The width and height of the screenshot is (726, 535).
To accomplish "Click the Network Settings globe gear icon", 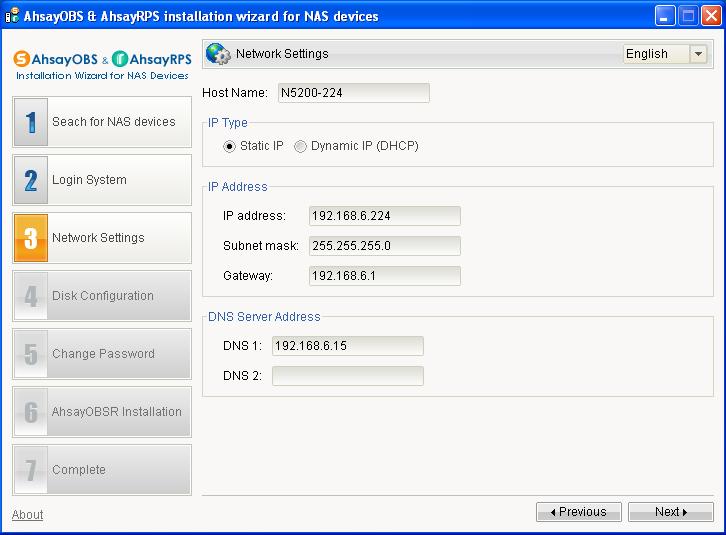I will tap(218, 54).
